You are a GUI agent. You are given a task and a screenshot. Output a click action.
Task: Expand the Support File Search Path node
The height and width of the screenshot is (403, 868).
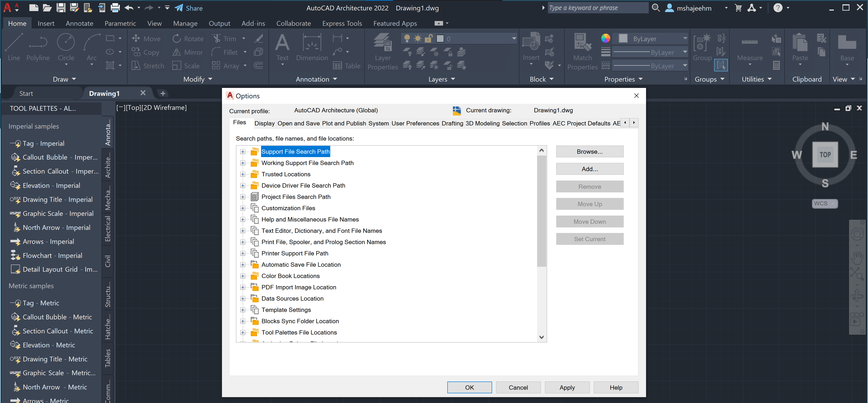[243, 152]
